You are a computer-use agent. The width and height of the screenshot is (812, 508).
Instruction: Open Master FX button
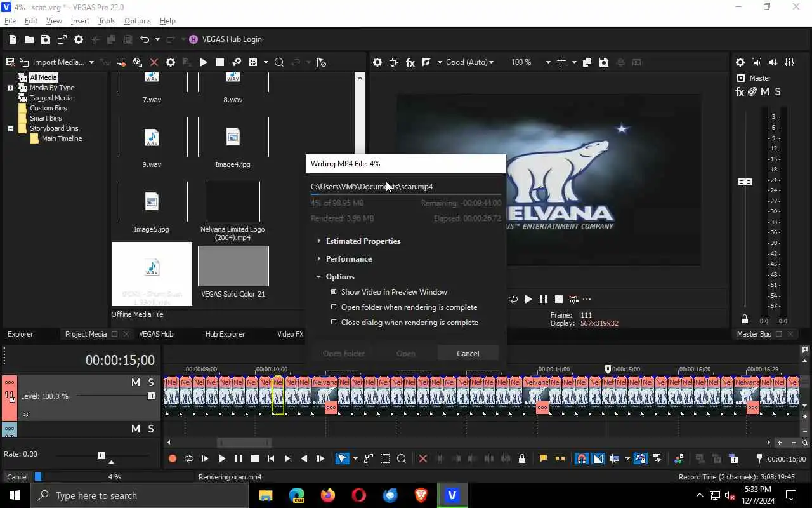[740, 92]
